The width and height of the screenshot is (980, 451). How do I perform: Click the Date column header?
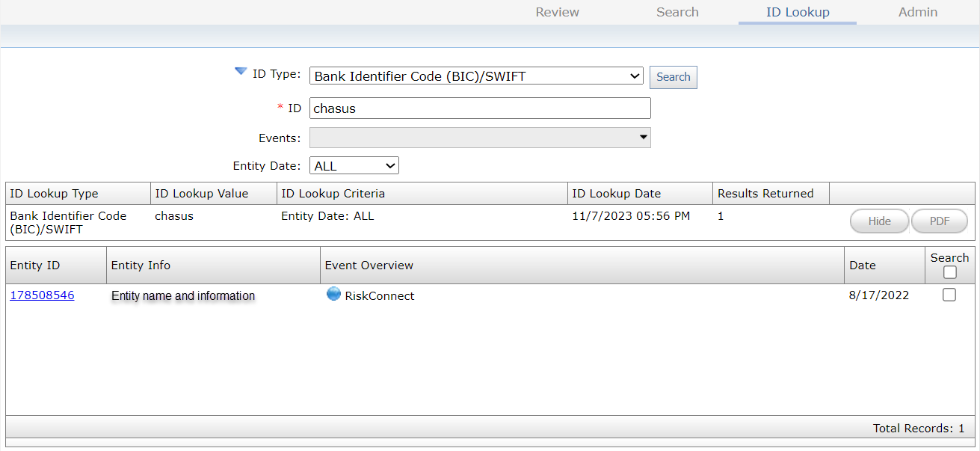862,266
